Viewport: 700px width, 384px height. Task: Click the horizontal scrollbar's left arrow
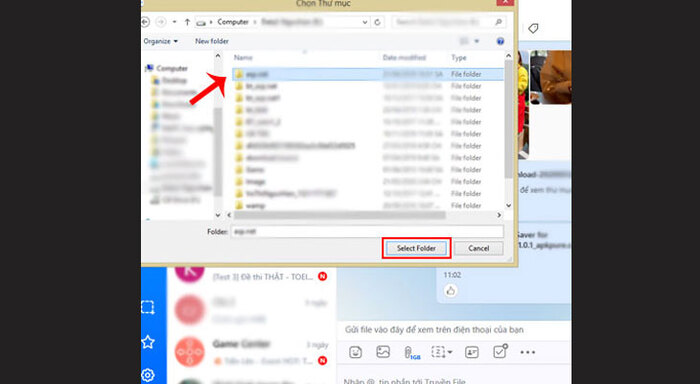[229, 215]
